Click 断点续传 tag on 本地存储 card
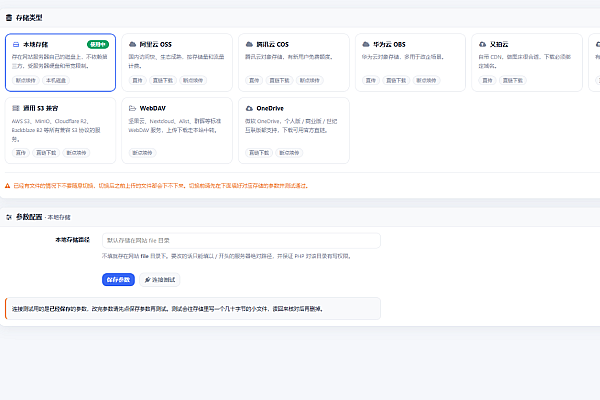Viewport: 600px width, 400px height. 26,80
